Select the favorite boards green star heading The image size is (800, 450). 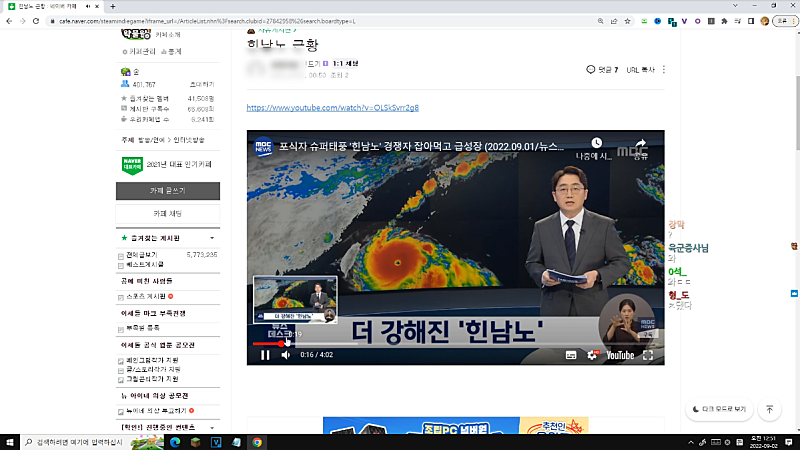[x=151, y=238]
